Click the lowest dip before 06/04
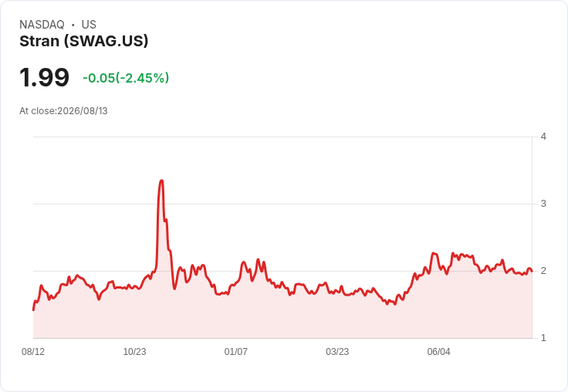This screenshot has width=568, height=392. click(x=395, y=304)
